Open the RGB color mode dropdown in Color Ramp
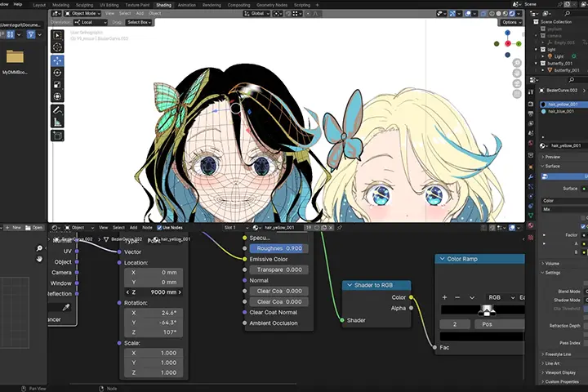Viewport: 588px width, 392px height. [x=501, y=297]
